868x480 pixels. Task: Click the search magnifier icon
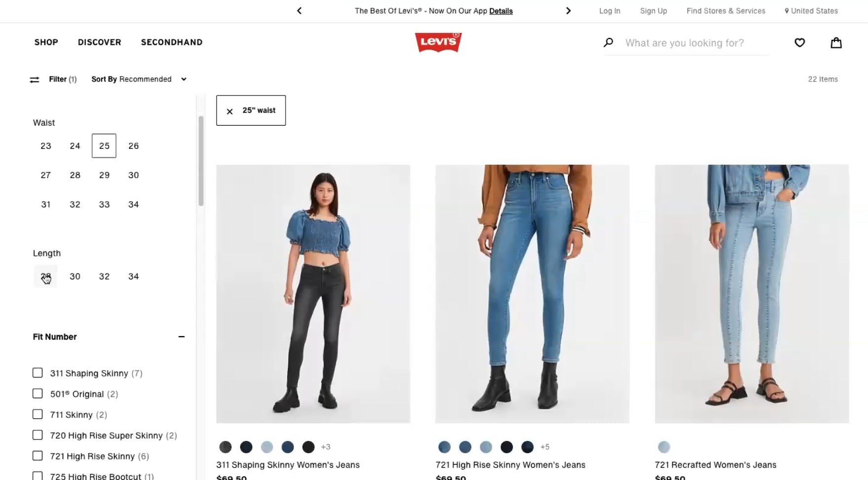click(x=609, y=43)
